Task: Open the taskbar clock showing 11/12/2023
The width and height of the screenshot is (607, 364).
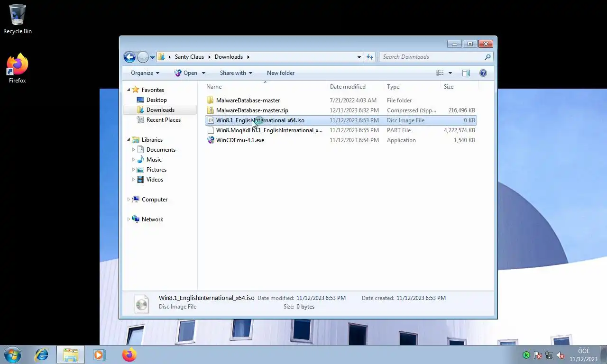Action: [583, 355]
